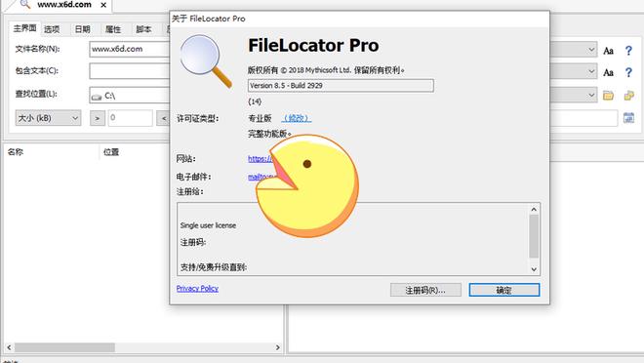644x363 pixels.
Task: Click the Version 8.5 - Build 2929 field
Action: [341, 86]
